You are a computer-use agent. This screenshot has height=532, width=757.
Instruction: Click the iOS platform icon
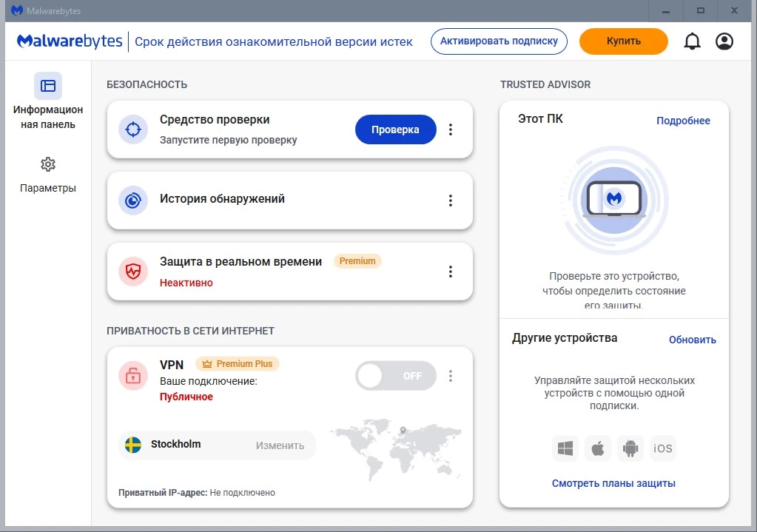tap(663, 448)
